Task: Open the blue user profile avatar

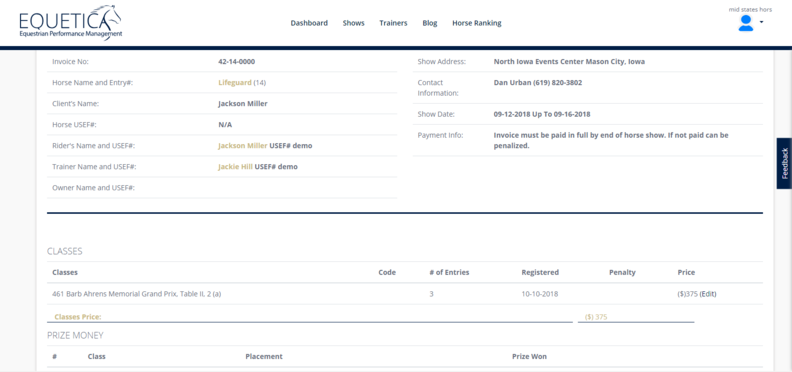Action: 746,23
